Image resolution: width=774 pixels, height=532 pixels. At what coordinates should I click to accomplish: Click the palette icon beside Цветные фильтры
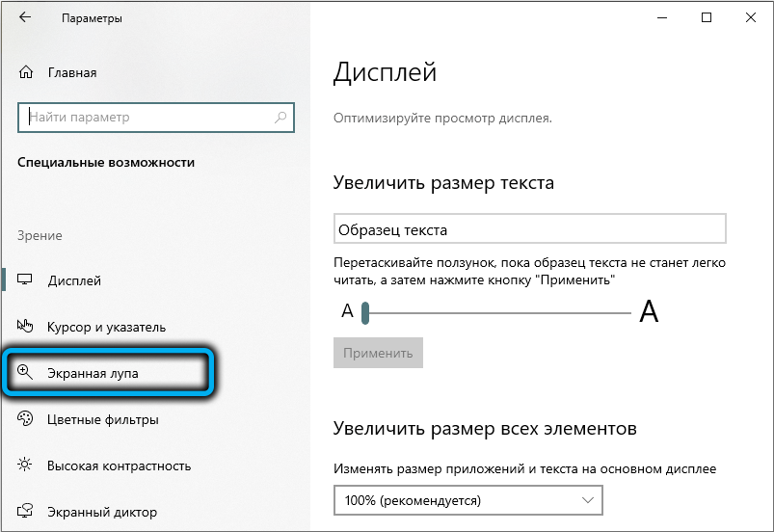pyautogui.click(x=26, y=419)
